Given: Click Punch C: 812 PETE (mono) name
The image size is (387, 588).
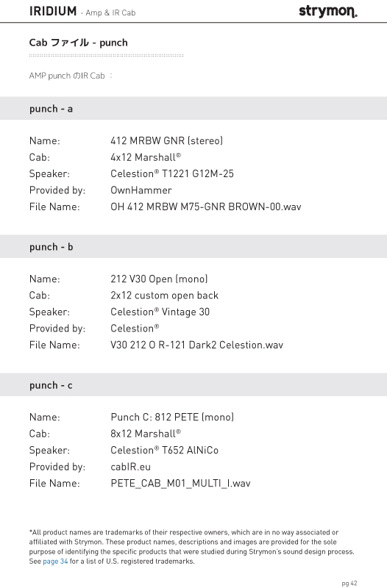Looking at the screenshot, I should coord(172,417).
